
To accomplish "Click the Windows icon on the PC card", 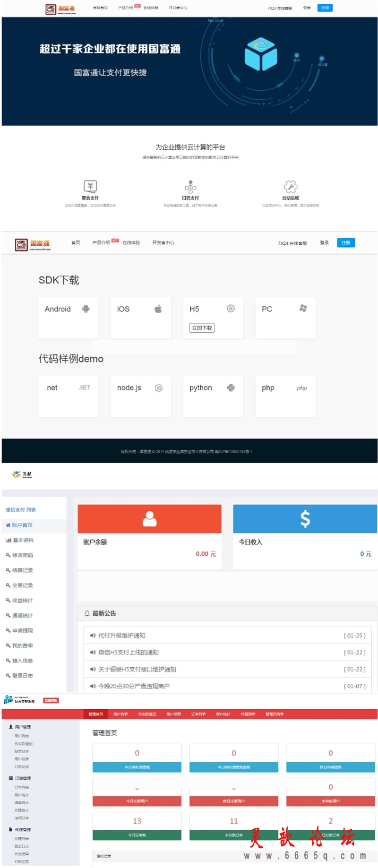I will click(x=303, y=308).
